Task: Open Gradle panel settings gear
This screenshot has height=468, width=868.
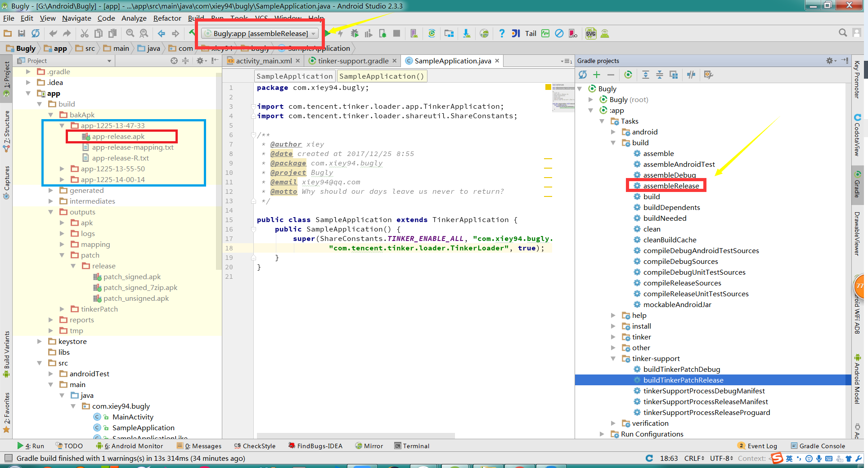Action: pos(831,61)
